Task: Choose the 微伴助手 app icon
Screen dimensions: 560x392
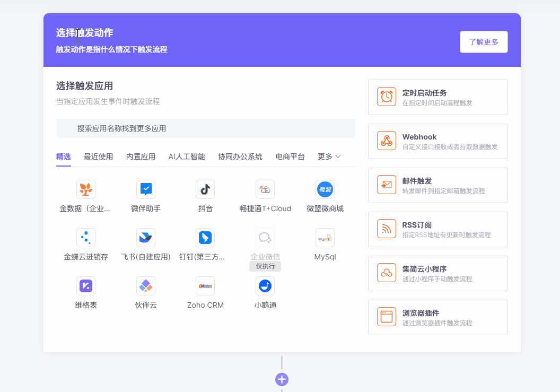Action: point(146,189)
